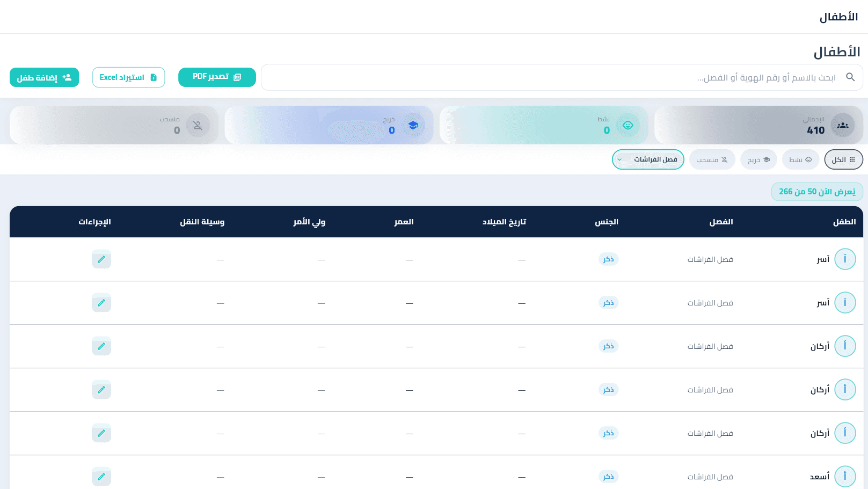
Task: Click the face icon on نشط stat card
Action: tap(628, 125)
